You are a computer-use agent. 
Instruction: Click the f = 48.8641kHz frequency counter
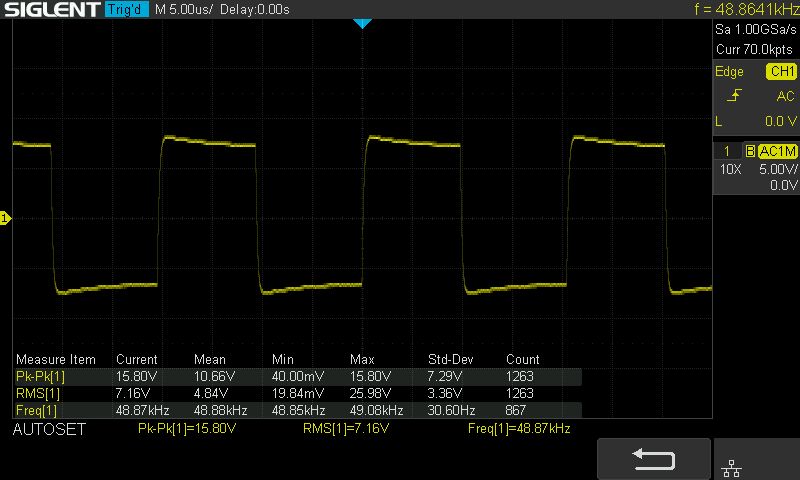pyautogui.click(x=746, y=9)
